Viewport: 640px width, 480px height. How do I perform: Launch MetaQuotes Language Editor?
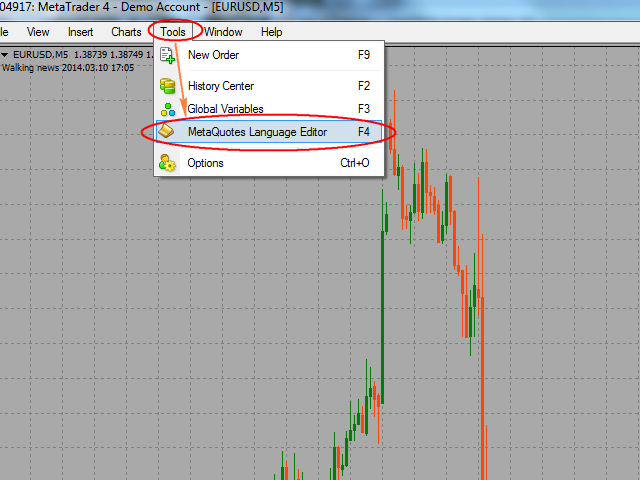tap(269, 132)
